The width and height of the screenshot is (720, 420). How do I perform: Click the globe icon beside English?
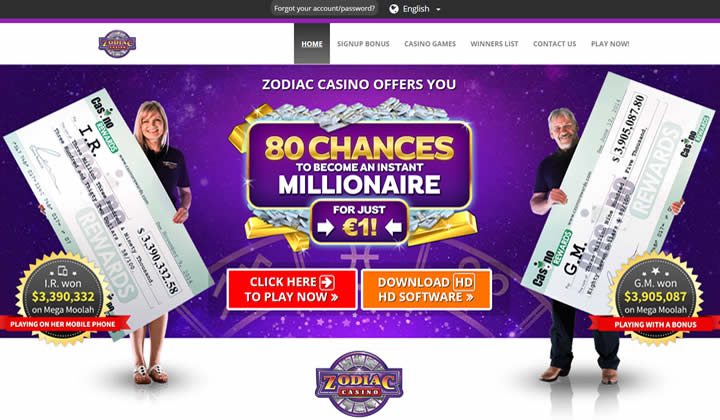tap(394, 9)
